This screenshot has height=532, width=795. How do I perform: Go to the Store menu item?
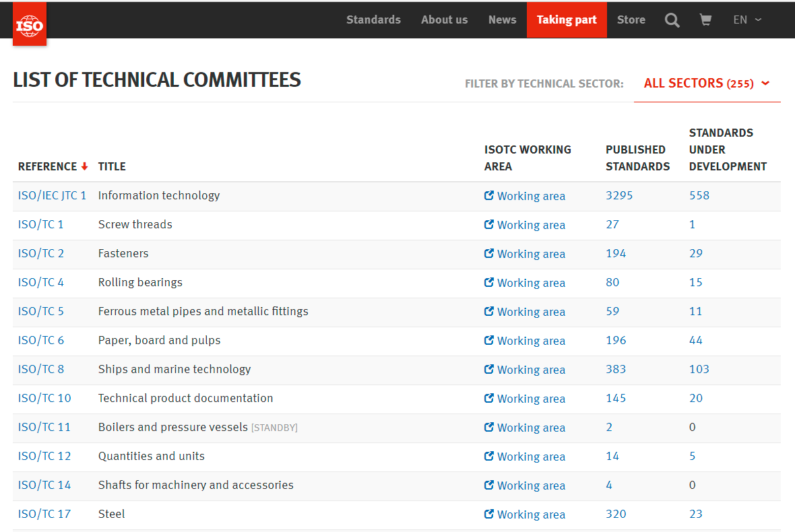[631, 20]
